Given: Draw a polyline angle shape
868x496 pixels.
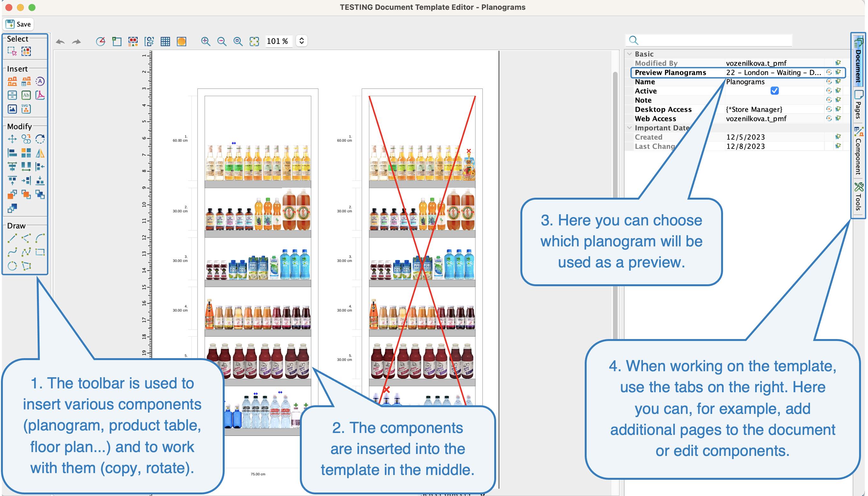Looking at the screenshot, I should pos(26,238).
